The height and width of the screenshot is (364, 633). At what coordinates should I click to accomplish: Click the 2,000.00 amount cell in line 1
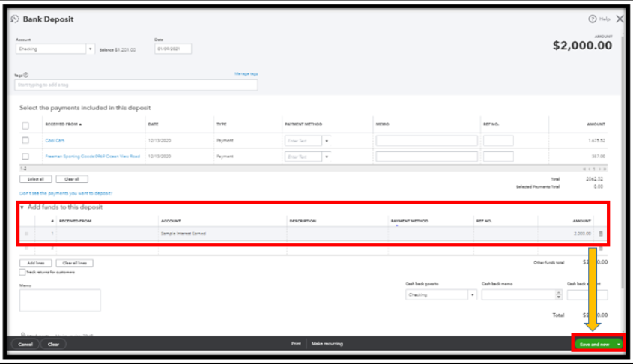pos(566,234)
